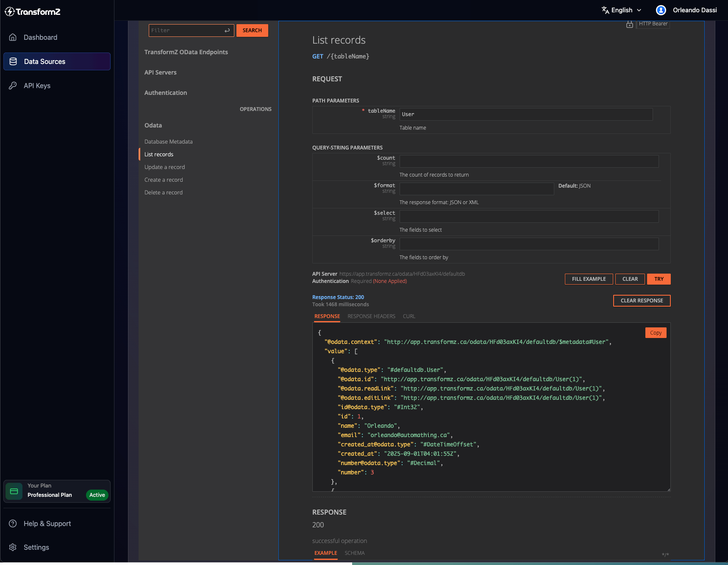This screenshot has width=728, height=565.
Task: Switch to the SCHEMA tab
Action: [354, 553]
